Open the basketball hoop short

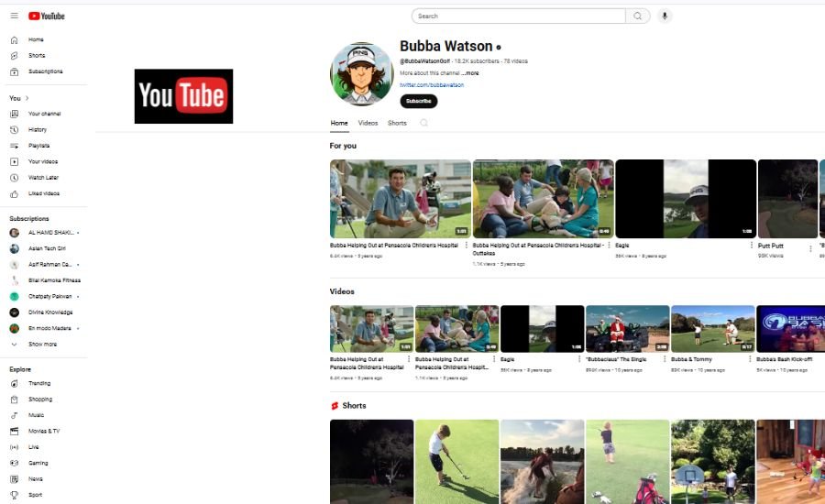click(713, 461)
